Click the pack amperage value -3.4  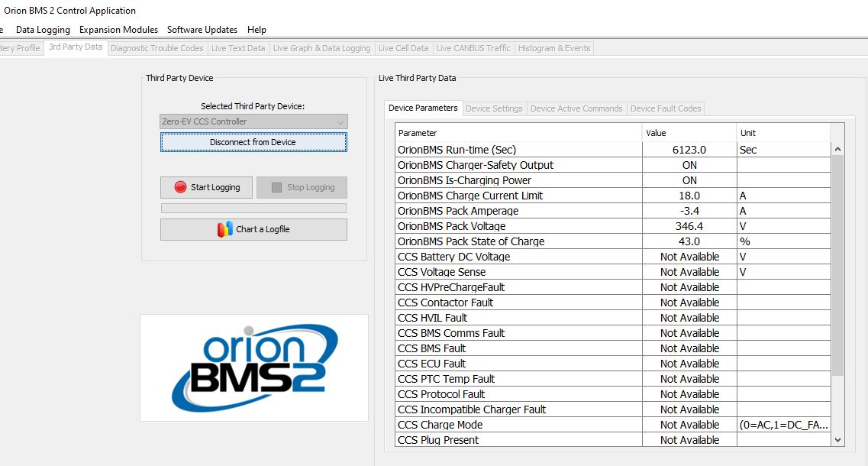689,211
